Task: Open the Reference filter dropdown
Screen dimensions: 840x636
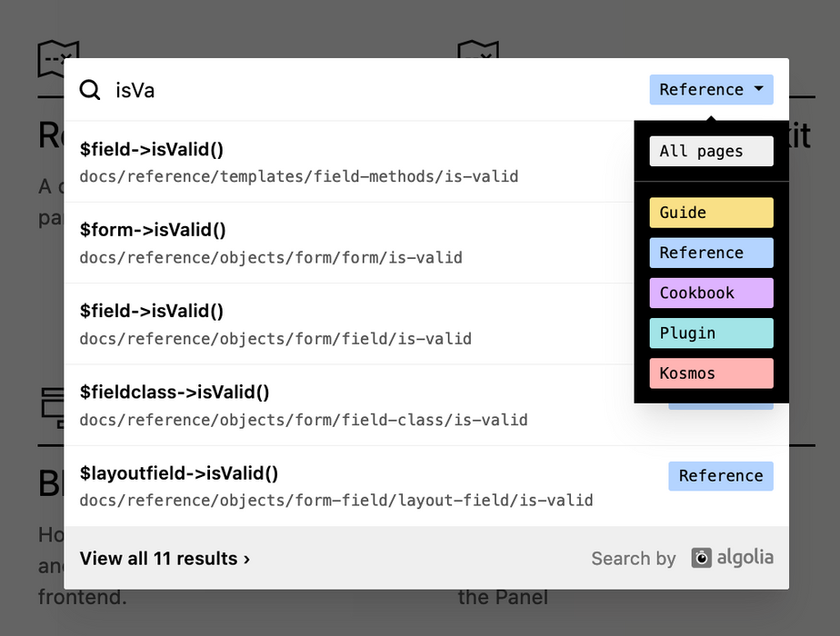Action: [x=711, y=89]
